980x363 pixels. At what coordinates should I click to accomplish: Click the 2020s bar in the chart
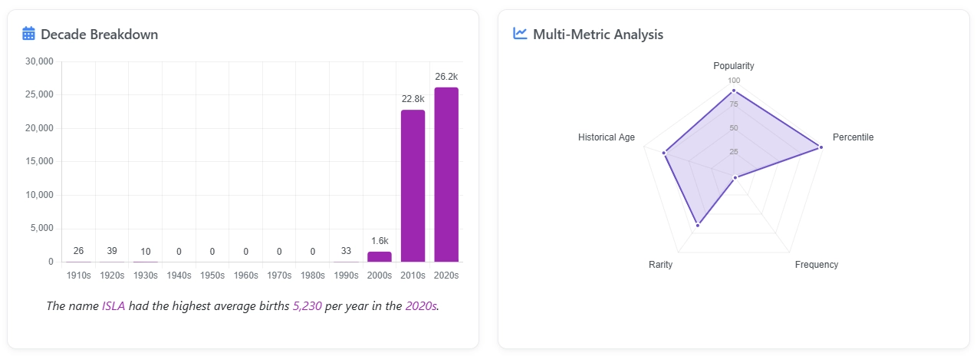click(446, 174)
